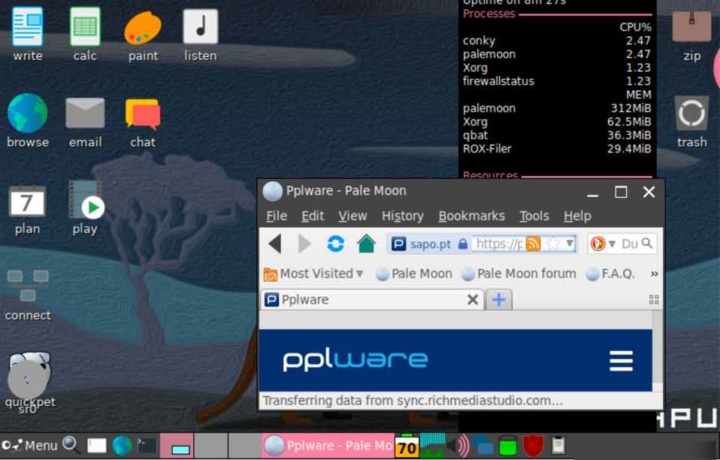Click the RSS feed icon in the address bar
720x460 pixels.
pos(533,243)
